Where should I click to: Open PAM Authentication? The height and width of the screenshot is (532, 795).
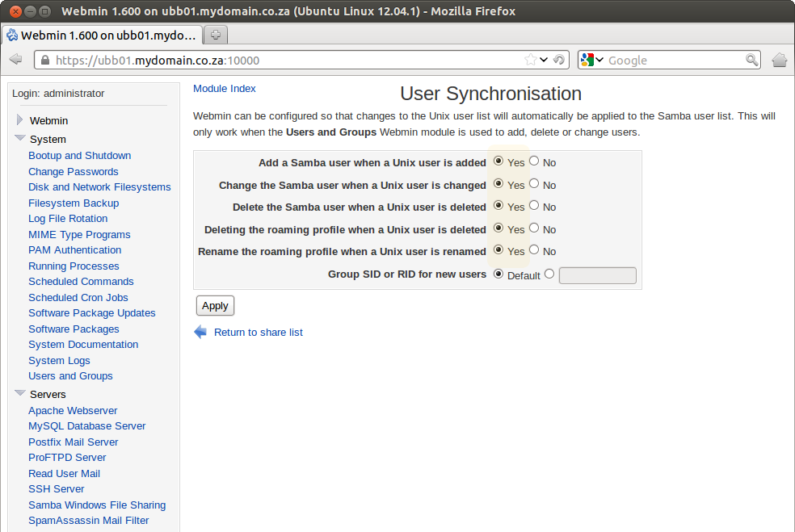(x=74, y=249)
